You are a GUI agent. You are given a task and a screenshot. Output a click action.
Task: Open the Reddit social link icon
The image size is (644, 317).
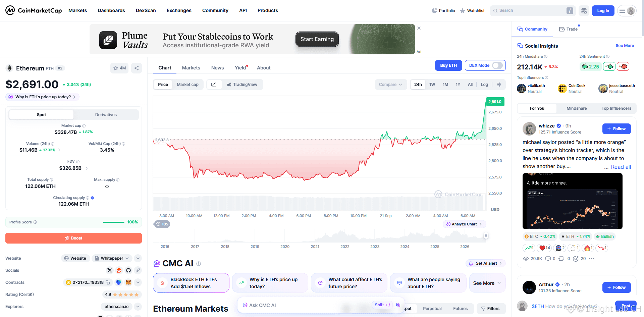click(x=119, y=270)
